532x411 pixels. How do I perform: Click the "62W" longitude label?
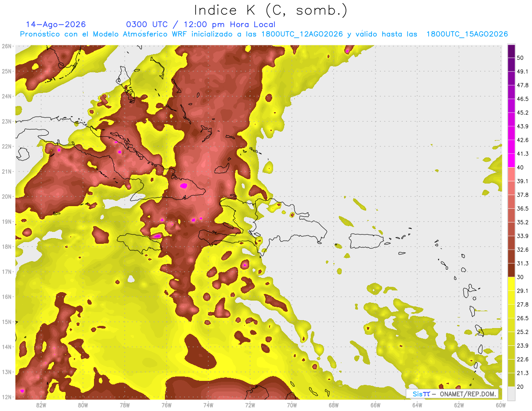(459, 405)
